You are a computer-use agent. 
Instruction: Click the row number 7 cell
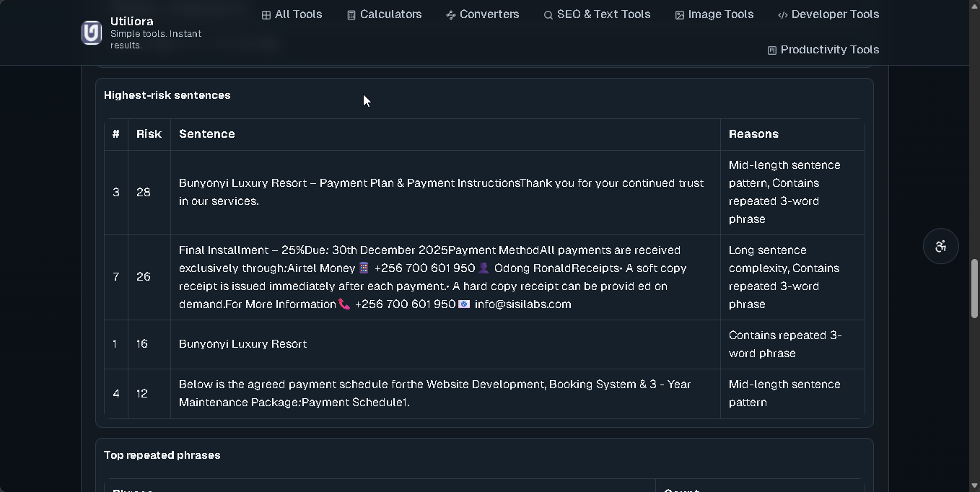click(116, 277)
